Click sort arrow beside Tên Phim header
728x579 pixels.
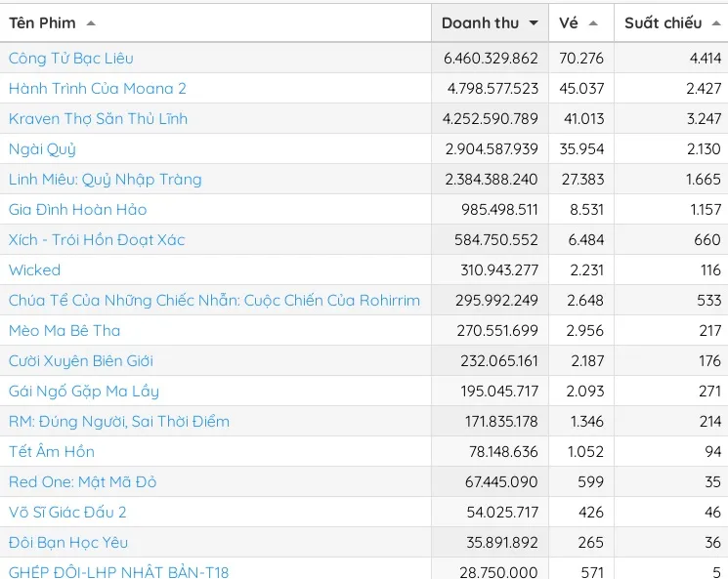(x=91, y=23)
